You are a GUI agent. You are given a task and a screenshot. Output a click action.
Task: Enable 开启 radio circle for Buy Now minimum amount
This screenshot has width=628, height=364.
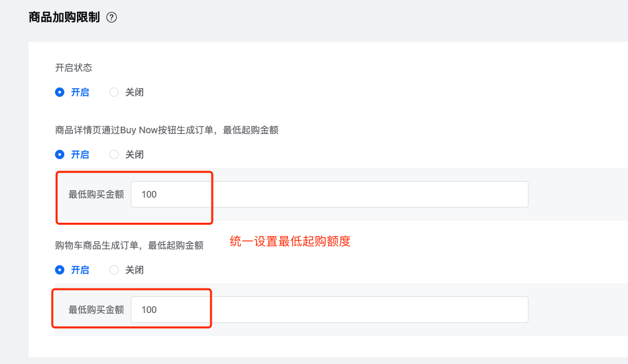point(60,154)
